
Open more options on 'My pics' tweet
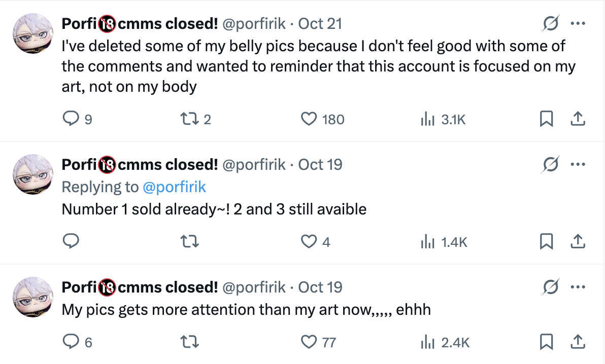(x=578, y=287)
